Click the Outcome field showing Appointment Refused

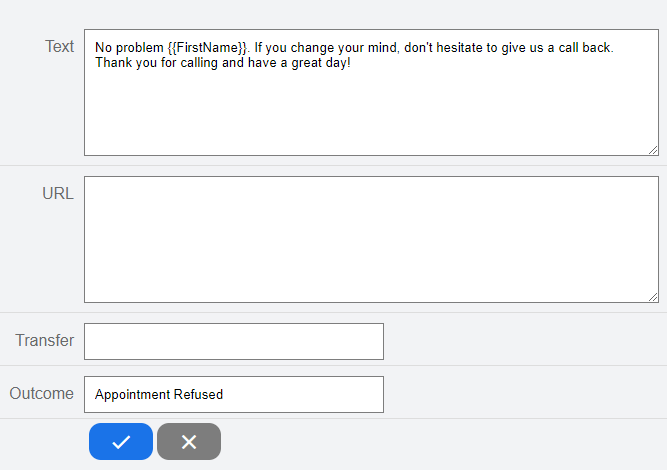pos(234,394)
